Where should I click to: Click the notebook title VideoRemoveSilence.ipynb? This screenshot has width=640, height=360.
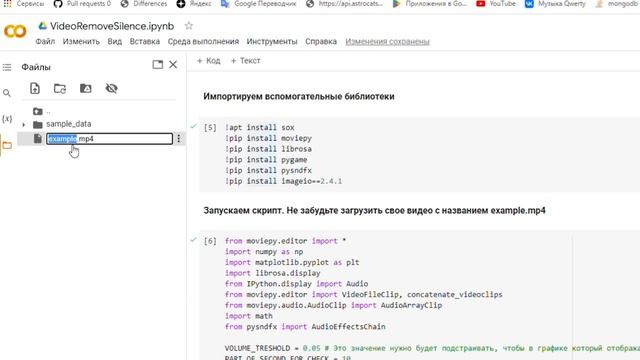pyautogui.click(x=112, y=26)
